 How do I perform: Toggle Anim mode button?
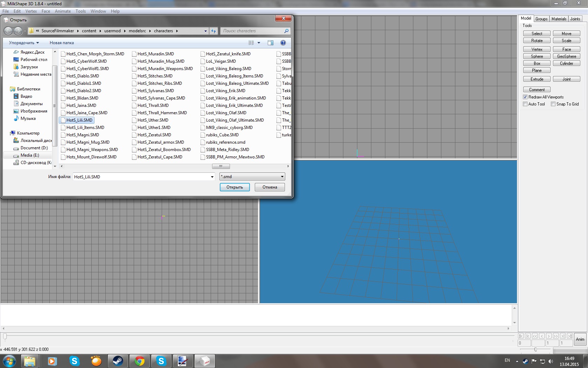580,339
